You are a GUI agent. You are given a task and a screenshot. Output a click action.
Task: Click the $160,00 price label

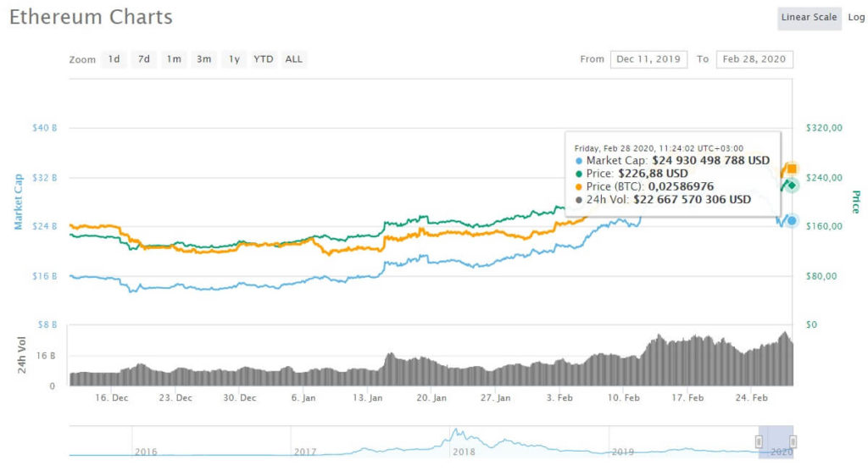tap(824, 226)
